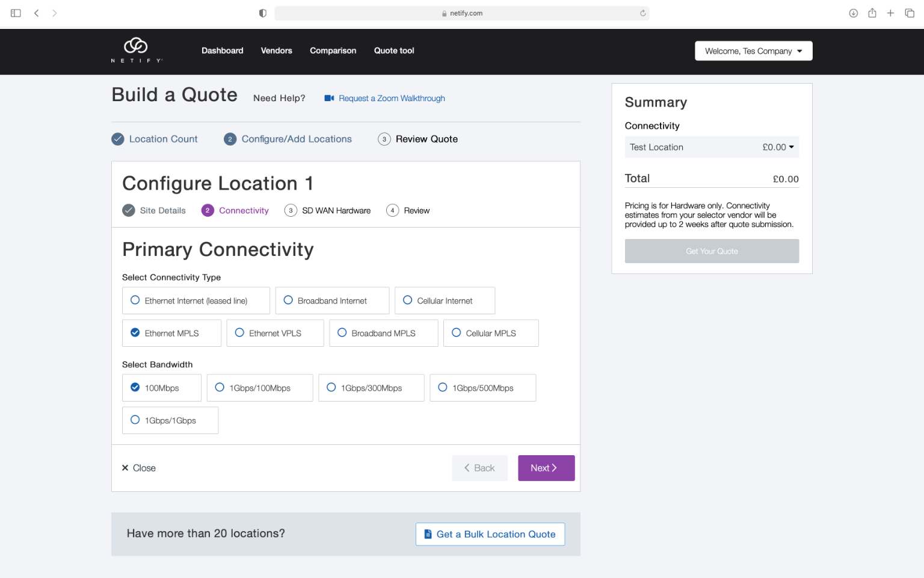Click the netify.com address bar

tap(461, 13)
